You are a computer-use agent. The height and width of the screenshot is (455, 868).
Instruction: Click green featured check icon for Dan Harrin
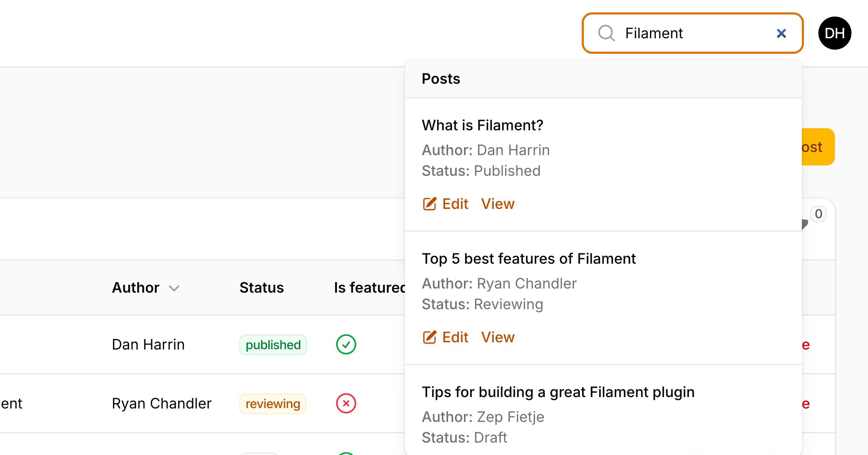[346, 344]
